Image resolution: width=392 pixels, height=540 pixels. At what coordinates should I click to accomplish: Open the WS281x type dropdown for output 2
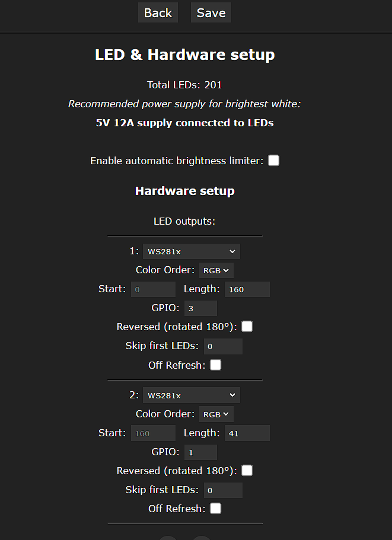click(191, 395)
